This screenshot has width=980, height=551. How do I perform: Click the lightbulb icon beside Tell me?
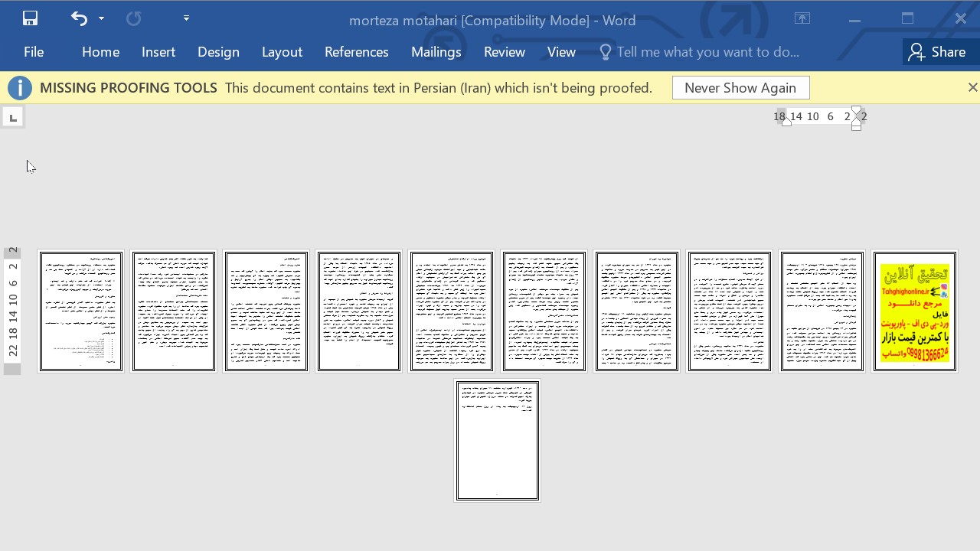pos(605,52)
